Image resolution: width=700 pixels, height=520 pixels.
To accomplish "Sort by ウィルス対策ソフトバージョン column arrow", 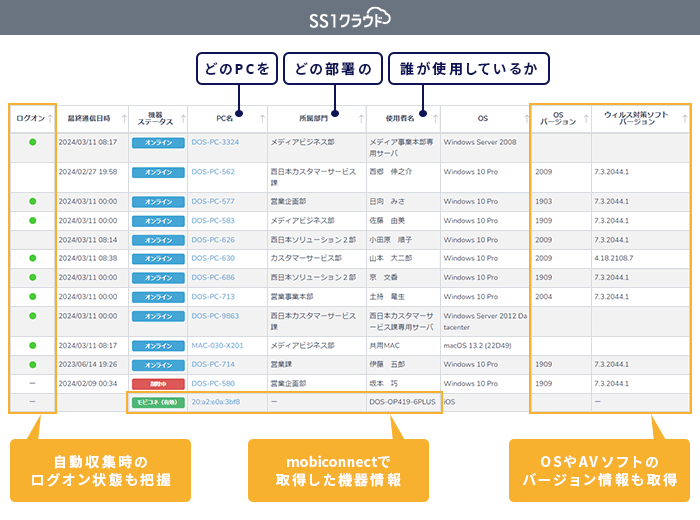I will [685, 119].
